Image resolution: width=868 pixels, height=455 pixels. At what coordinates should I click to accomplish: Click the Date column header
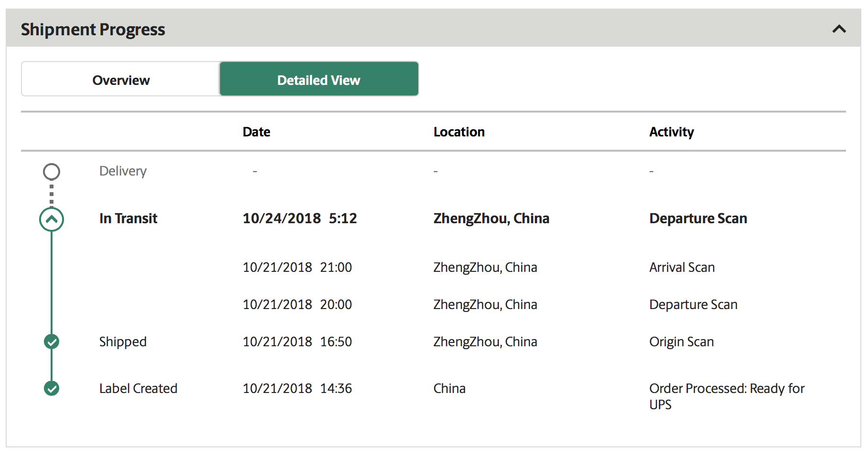click(256, 132)
